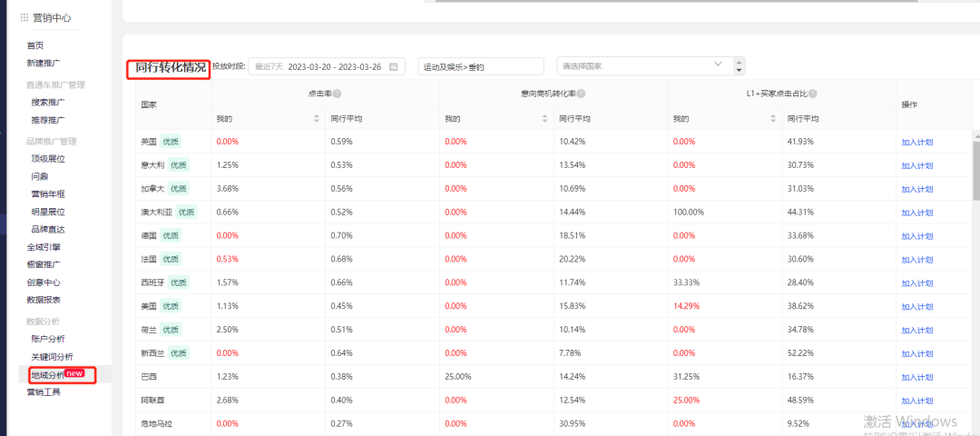Click the 100.00% value in 澳大利亚 row
The width and height of the screenshot is (980, 436).
click(x=689, y=213)
